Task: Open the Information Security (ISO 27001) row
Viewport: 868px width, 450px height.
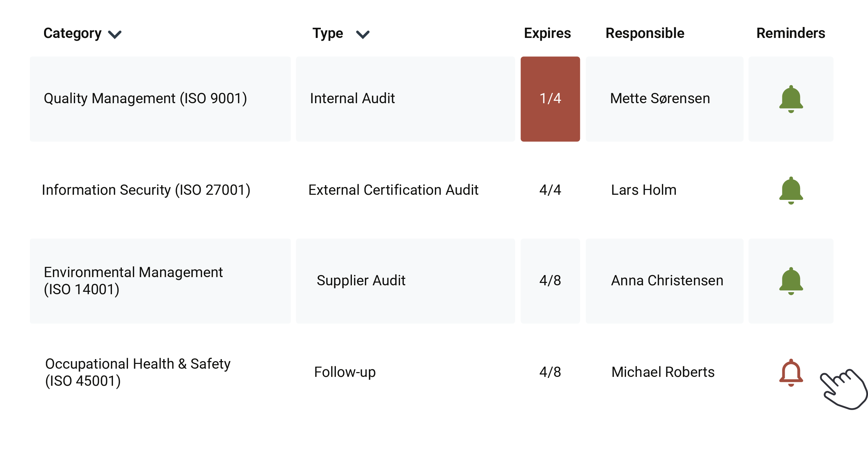Action: pos(146,190)
